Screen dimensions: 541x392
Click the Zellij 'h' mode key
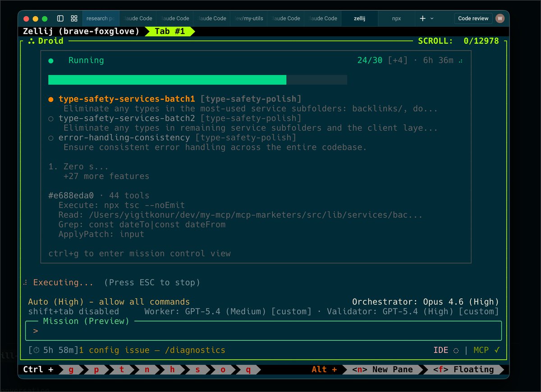tap(172, 369)
